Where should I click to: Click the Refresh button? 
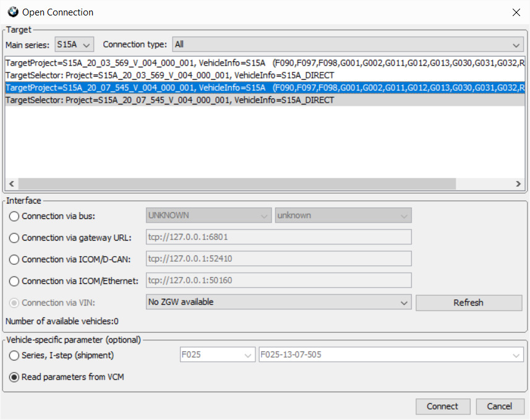(469, 302)
